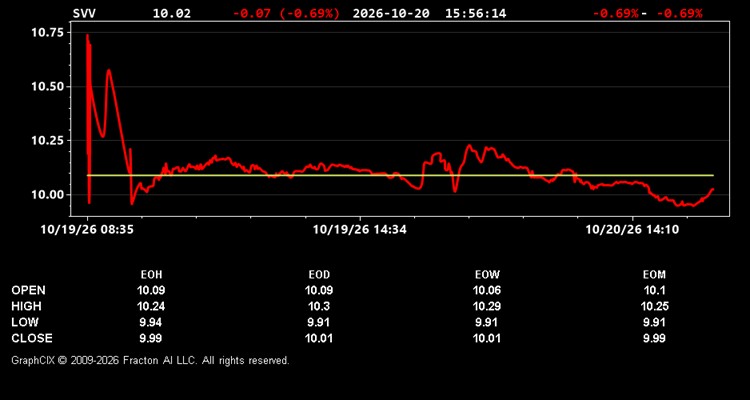Click the EOH OPEN value 10.09
750x400 pixels.
click(151, 290)
